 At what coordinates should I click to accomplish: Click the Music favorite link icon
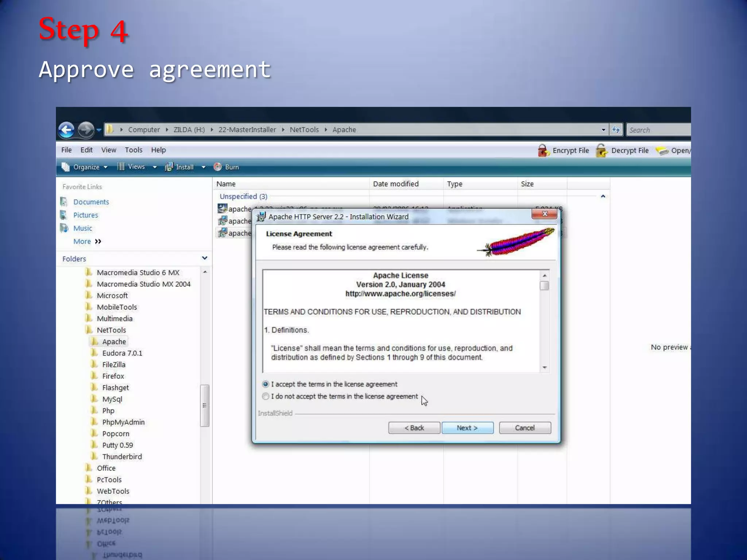click(x=64, y=228)
